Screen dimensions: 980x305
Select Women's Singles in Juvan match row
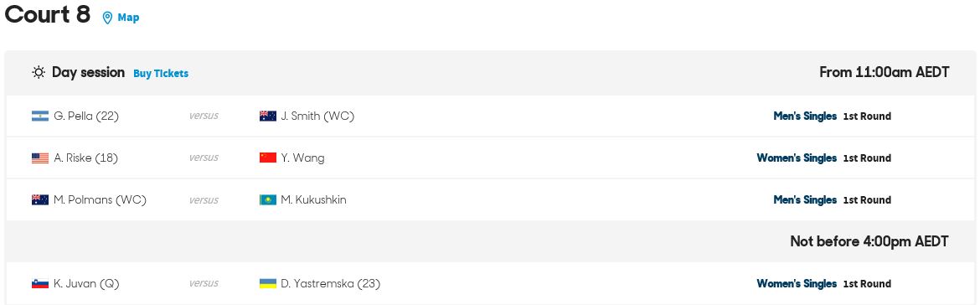click(797, 284)
